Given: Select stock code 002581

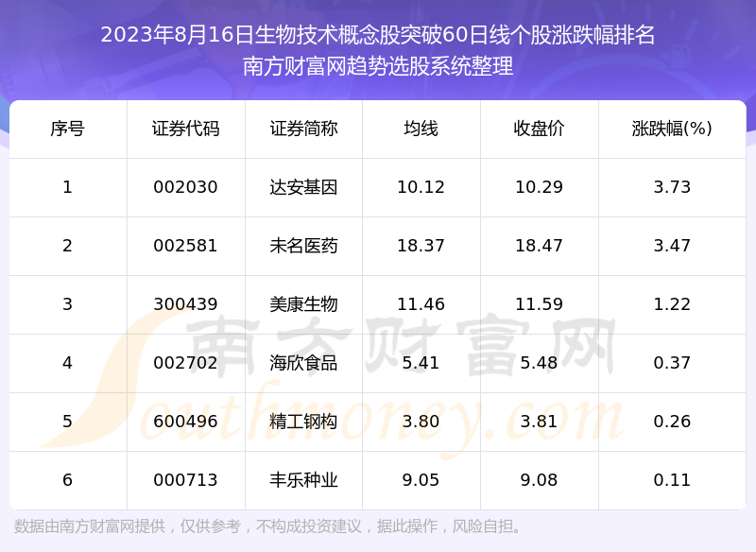Looking at the screenshot, I should point(185,246).
